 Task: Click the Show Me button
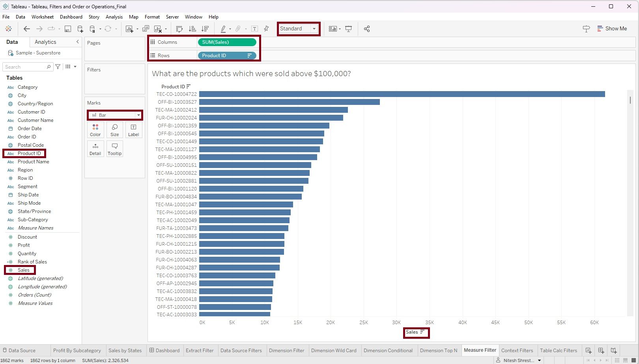(x=613, y=28)
